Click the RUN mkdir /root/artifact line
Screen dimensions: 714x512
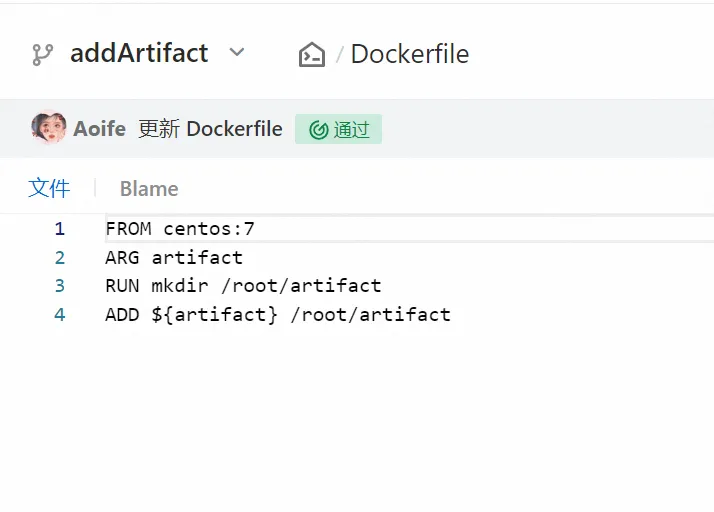tap(243, 286)
